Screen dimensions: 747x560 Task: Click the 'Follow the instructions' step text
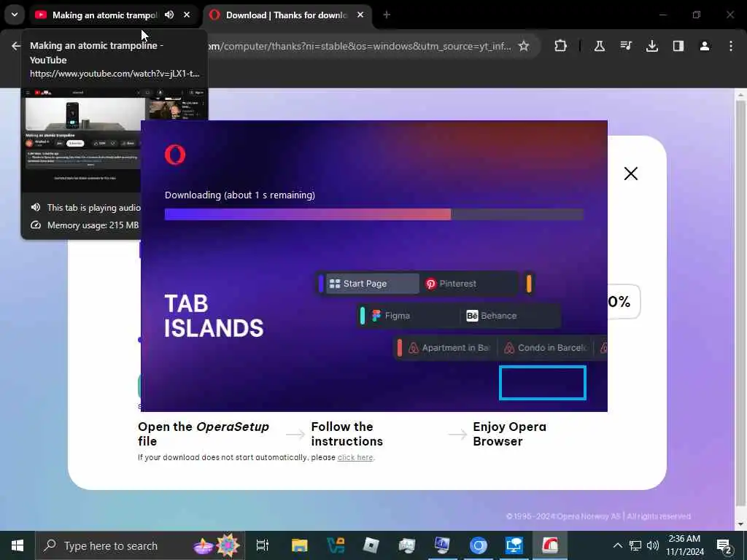pyautogui.click(x=347, y=434)
